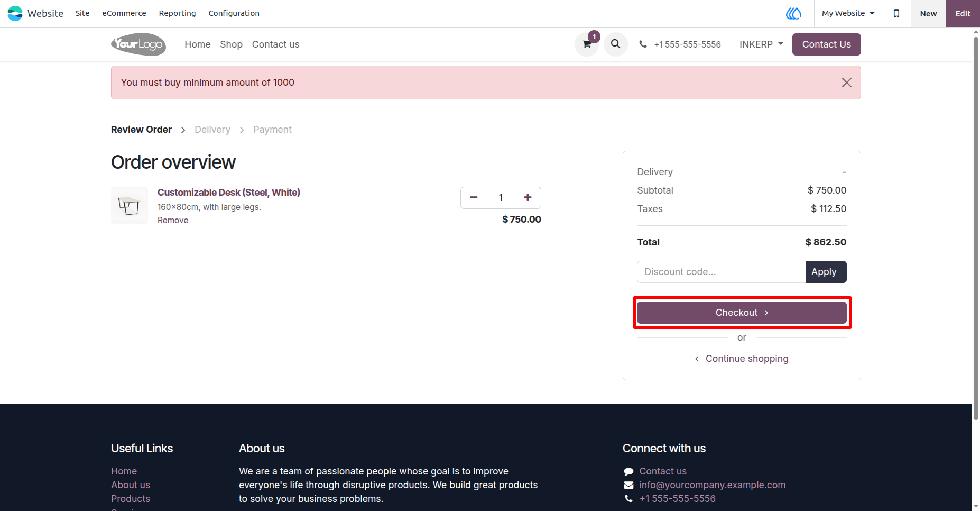Open the Site menu
The width and height of the screenshot is (980, 511).
[x=82, y=13]
